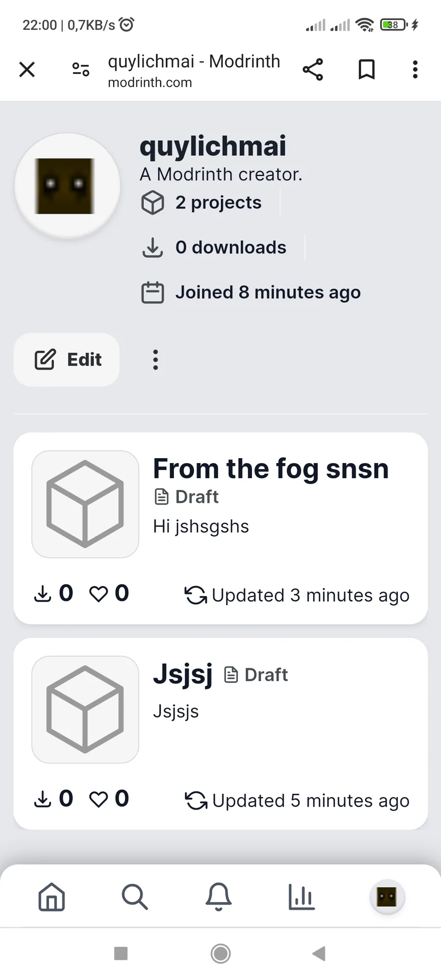Tap the modrinth.com address text
Image resolution: width=441 pixels, height=980 pixels.
[150, 82]
